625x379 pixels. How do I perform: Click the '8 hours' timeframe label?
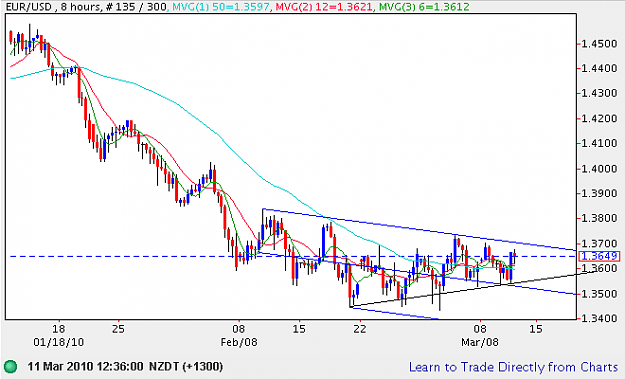[79, 6]
